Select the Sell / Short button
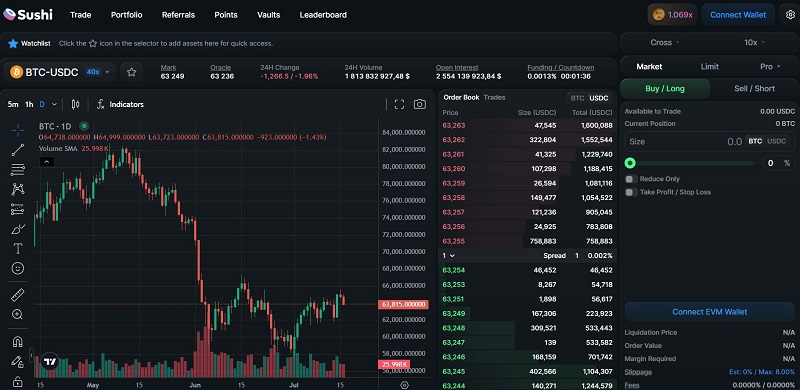The image size is (800, 390). click(754, 88)
